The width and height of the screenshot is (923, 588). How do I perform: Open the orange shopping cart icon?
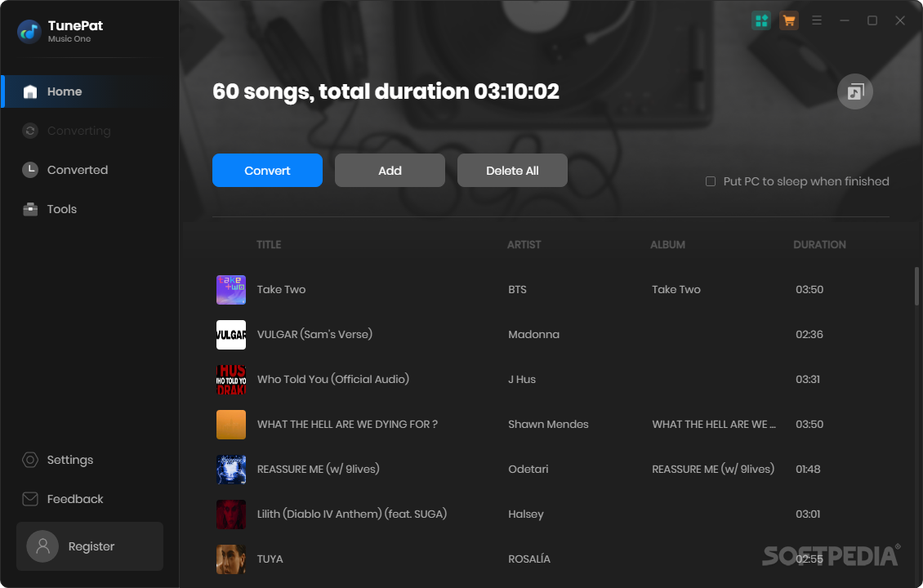pos(789,20)
